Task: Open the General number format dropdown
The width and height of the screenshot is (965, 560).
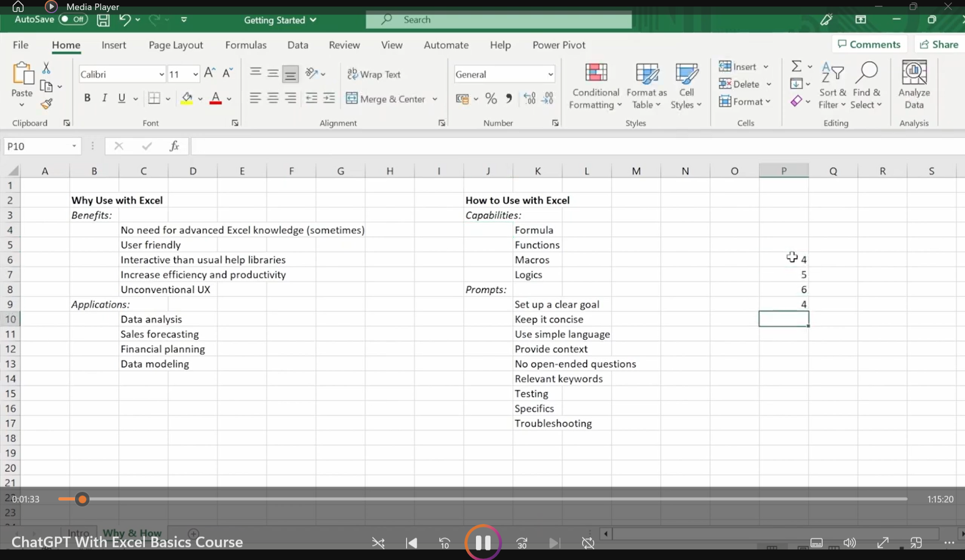Action: 550,74
